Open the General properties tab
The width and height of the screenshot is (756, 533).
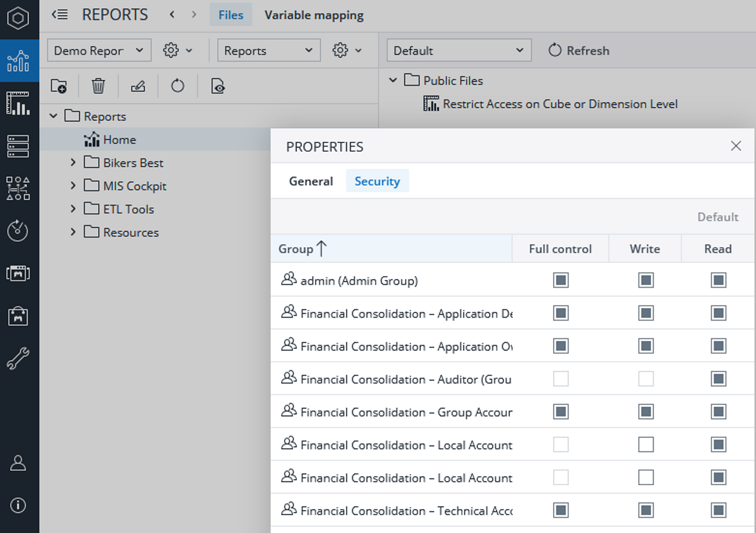click(x=311, y=182)
